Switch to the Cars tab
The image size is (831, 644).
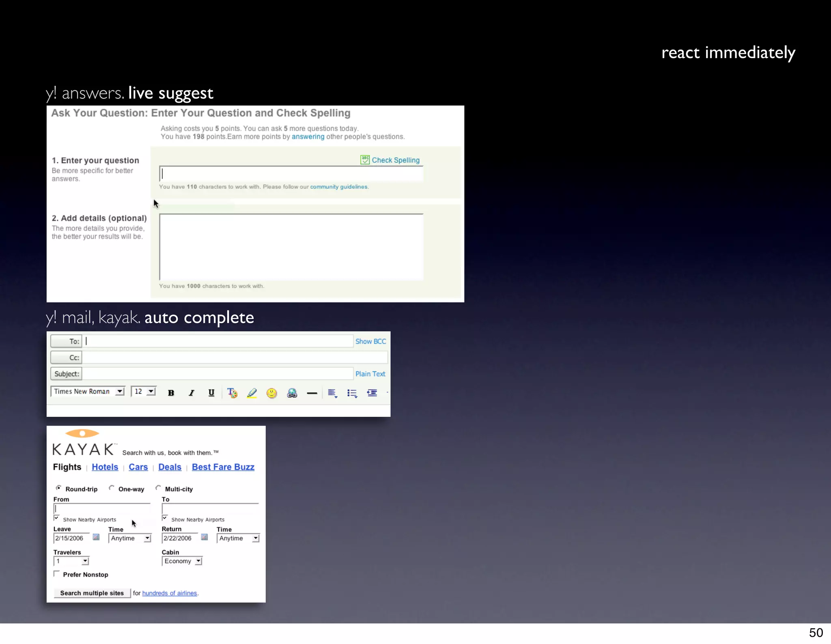[138, 467]
